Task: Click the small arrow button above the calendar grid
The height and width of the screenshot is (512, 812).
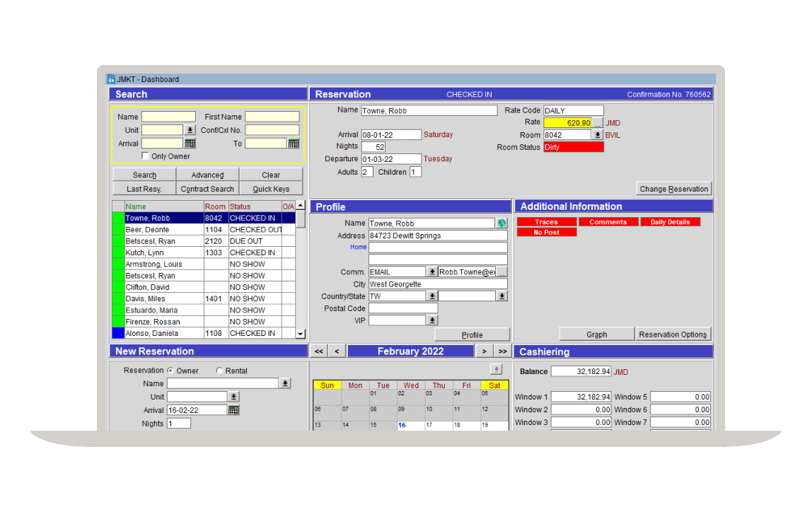Action: click(497, 368)
